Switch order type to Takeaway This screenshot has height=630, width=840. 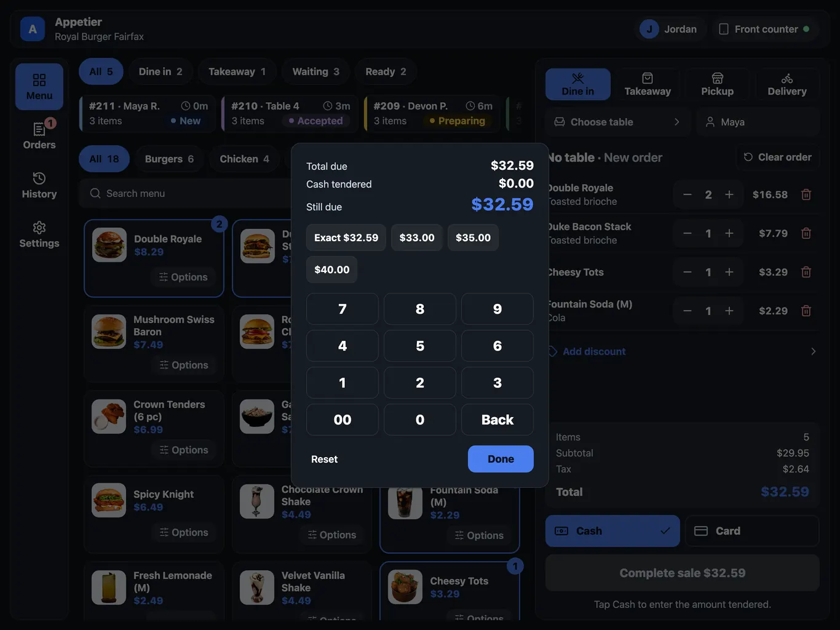(x=648, y=84)
